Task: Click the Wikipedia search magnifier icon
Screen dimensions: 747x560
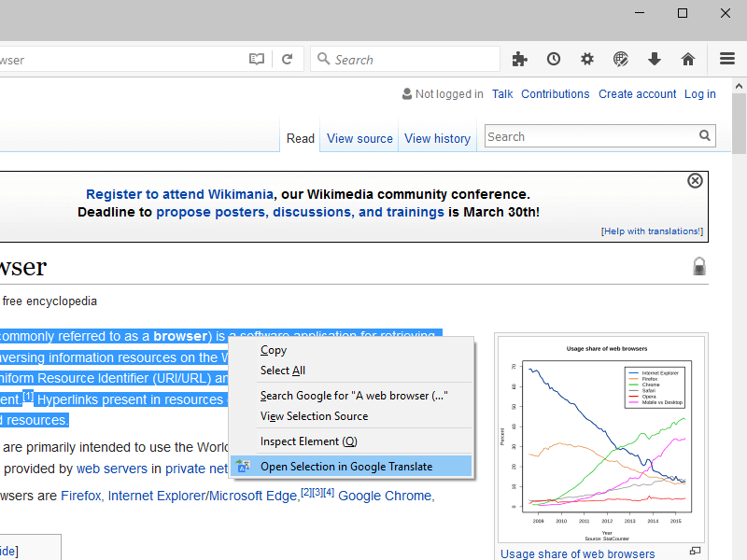Action: coord(705,135)
